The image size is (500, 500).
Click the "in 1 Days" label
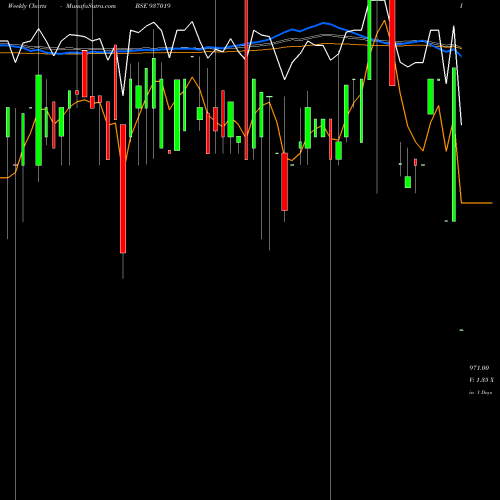pyautogui.click(x=480, y=393)
